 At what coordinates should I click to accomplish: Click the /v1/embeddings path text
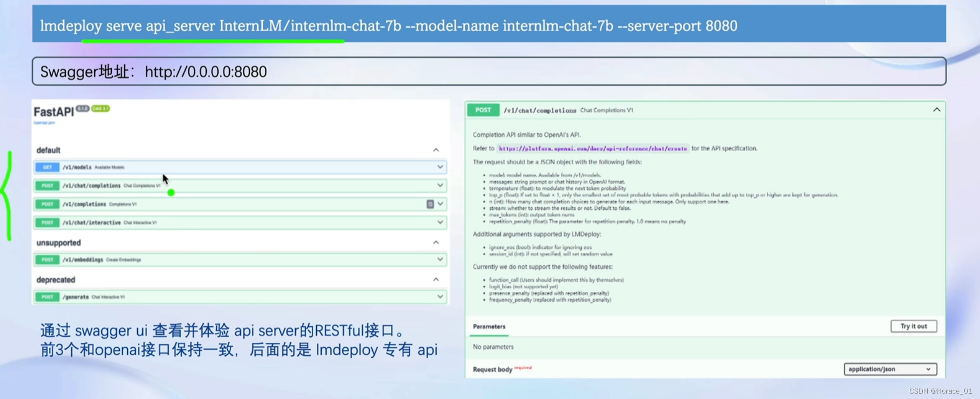coord(83,260)
